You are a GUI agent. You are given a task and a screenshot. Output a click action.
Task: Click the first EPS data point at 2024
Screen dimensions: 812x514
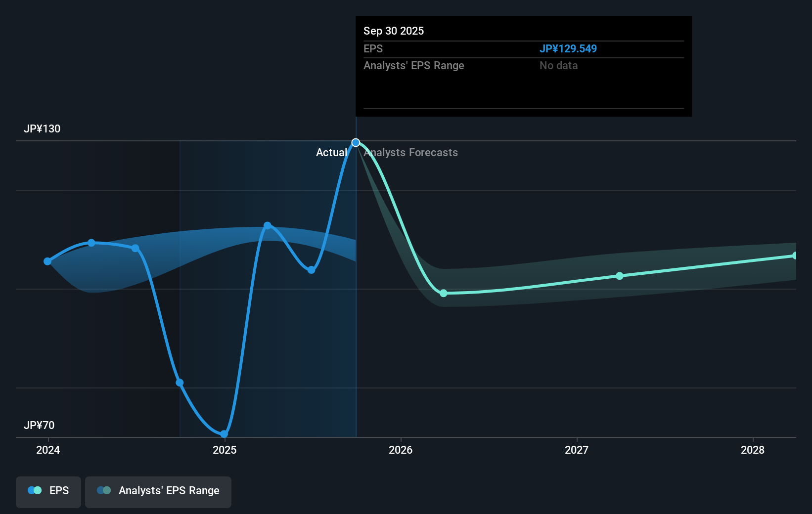tap(47, 261)
